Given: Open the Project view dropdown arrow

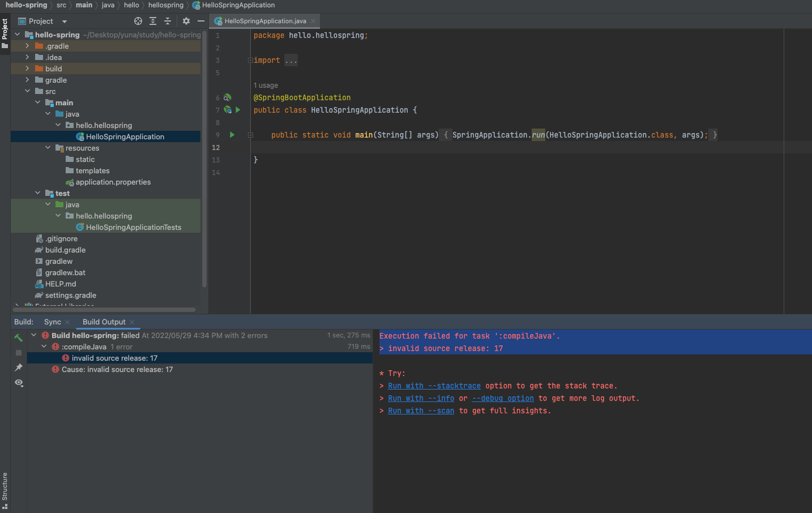Looking at the screenshot, I should [x=65, y=22].
